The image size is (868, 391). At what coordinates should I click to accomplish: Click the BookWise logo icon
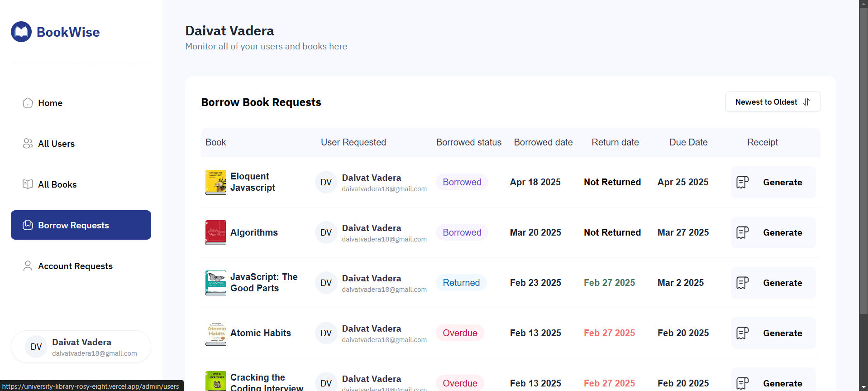click(x=21, y=32)
